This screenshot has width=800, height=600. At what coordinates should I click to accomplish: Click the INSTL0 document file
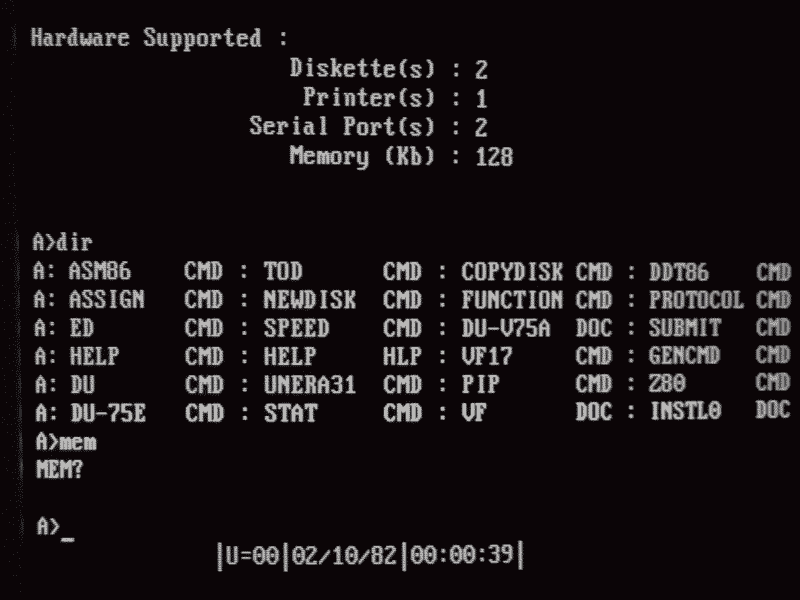pyautogui.click(x=684, y=412)
